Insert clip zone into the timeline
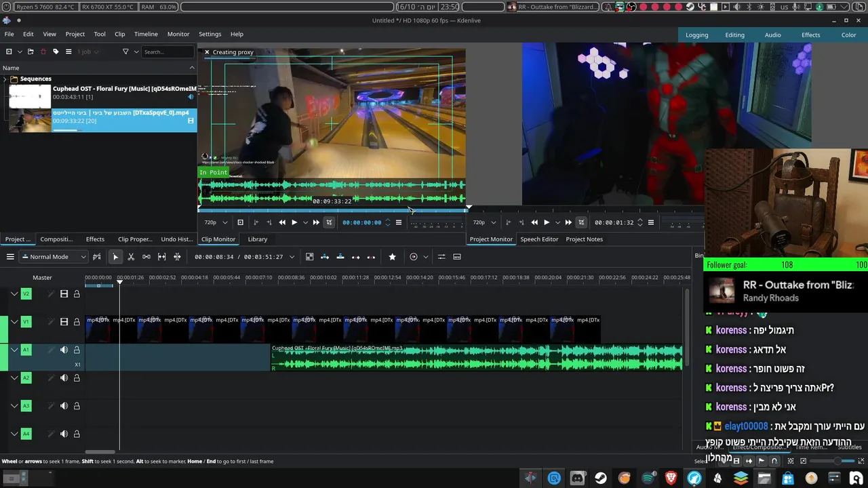The width and height of the screenshot is (868, 488). [325, 257]
